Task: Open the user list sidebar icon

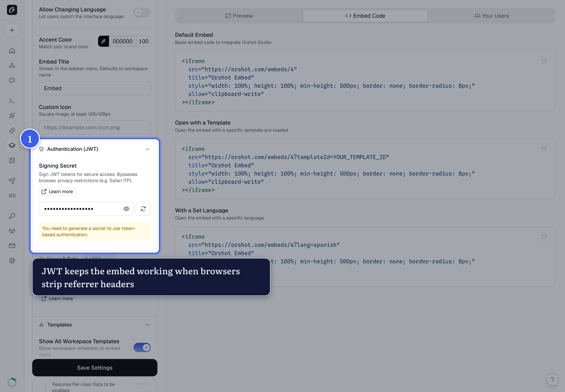Action: (12, 195)
